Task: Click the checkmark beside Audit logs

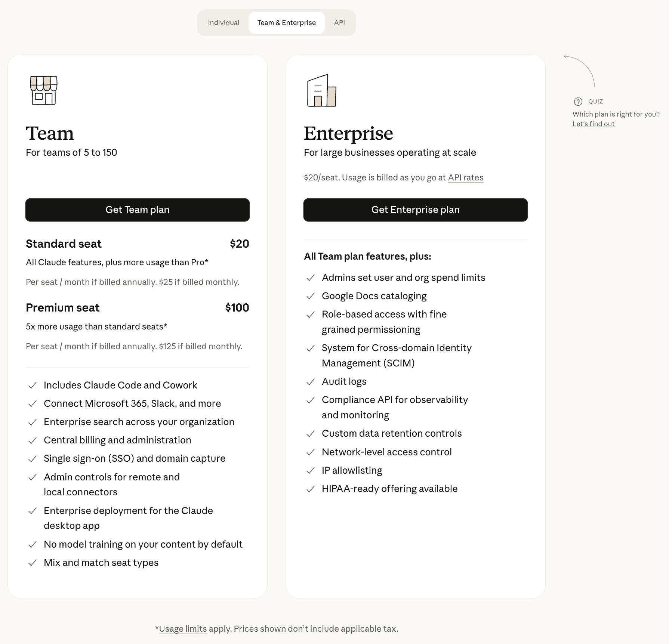Action: (311, 382)
